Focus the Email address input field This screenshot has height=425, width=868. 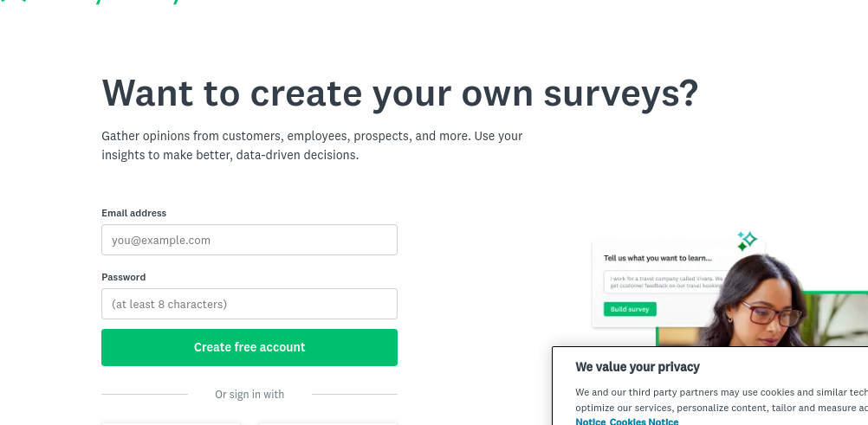coord(249,240)
